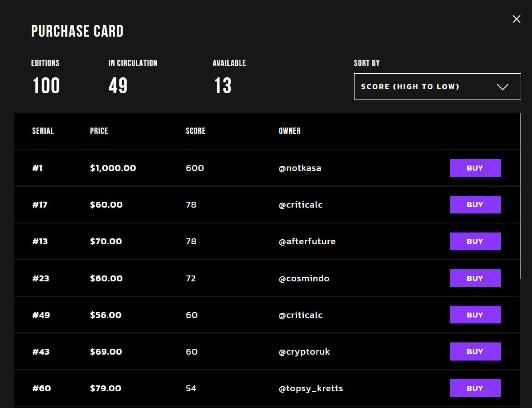Open @notkasa owner profile
This screenshot has width=532, height=408.
point(300,168)
